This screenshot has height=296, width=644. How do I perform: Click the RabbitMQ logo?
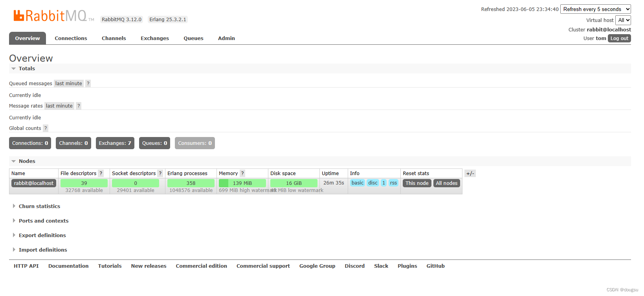pos(54,16)
